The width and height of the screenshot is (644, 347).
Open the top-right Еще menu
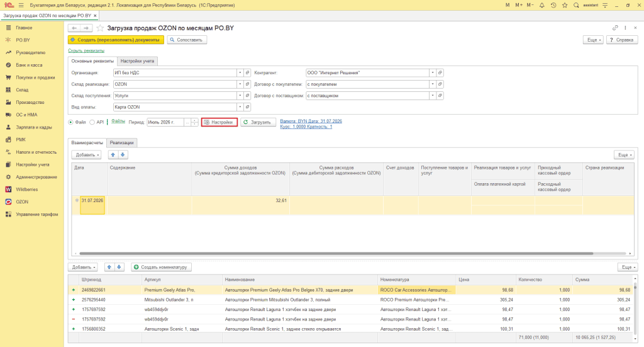point(594,40)
